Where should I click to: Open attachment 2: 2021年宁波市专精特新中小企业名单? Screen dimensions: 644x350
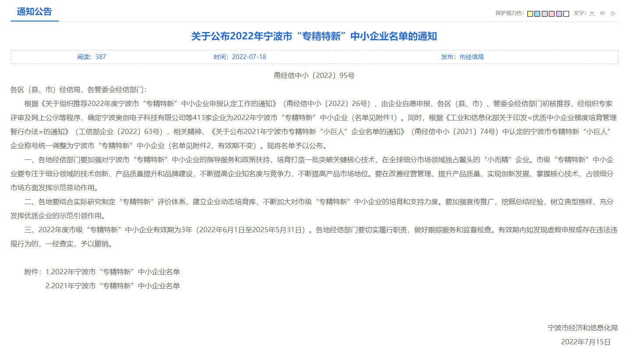pos(113,286)
